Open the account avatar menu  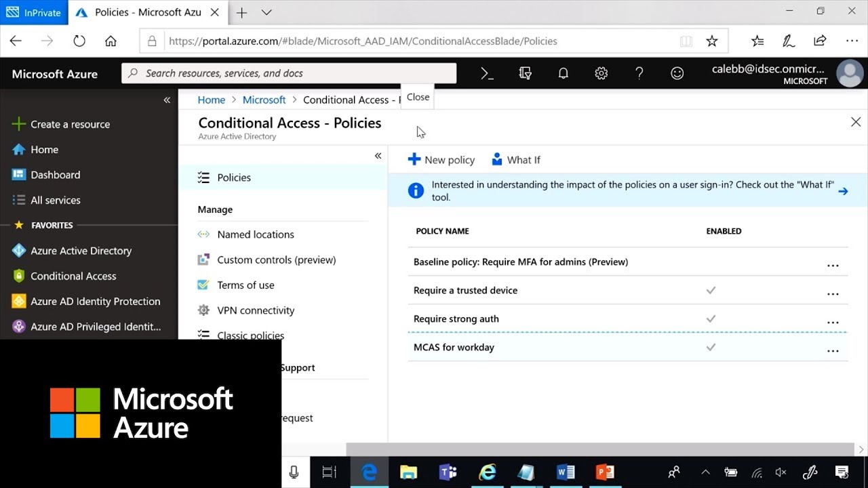coord(850,73)
